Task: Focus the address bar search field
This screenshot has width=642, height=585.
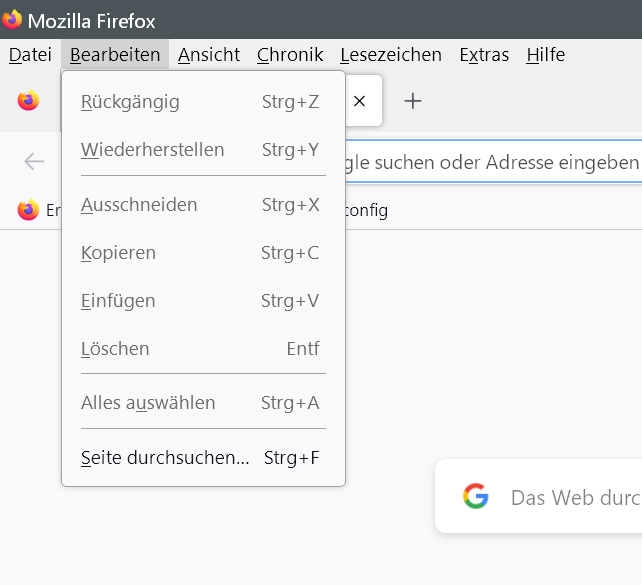Action: [x=490, y=162]
